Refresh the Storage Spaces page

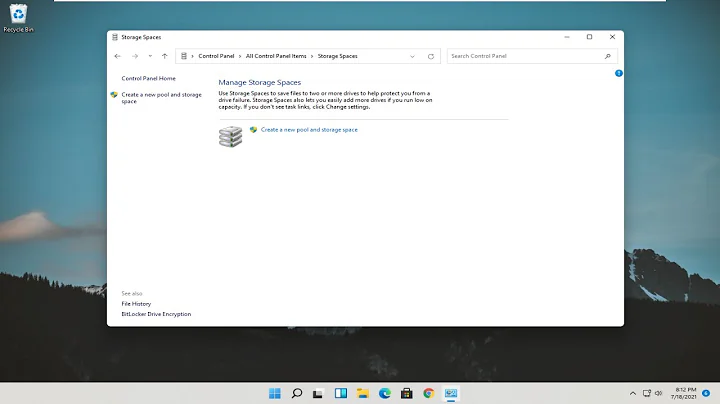[x=431, y=56]
